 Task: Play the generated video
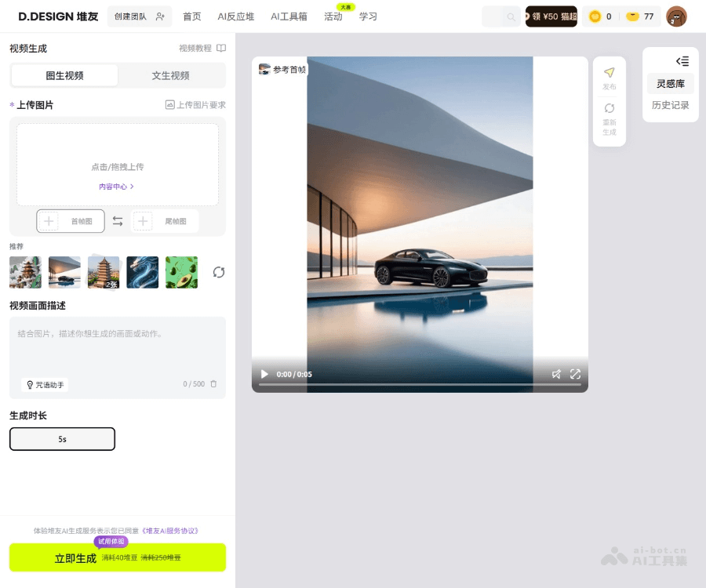click(x=264, y=374)
